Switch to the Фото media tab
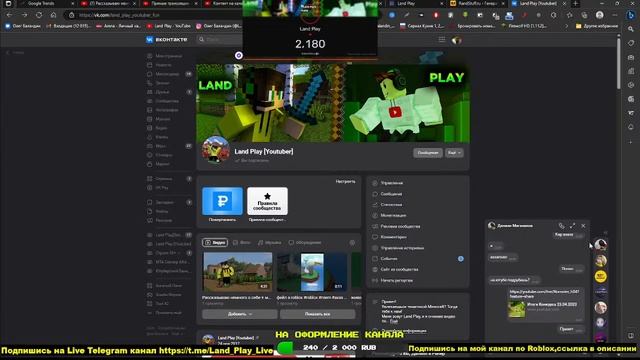Screen dimensions: 640x360 (x=242, y=242)
